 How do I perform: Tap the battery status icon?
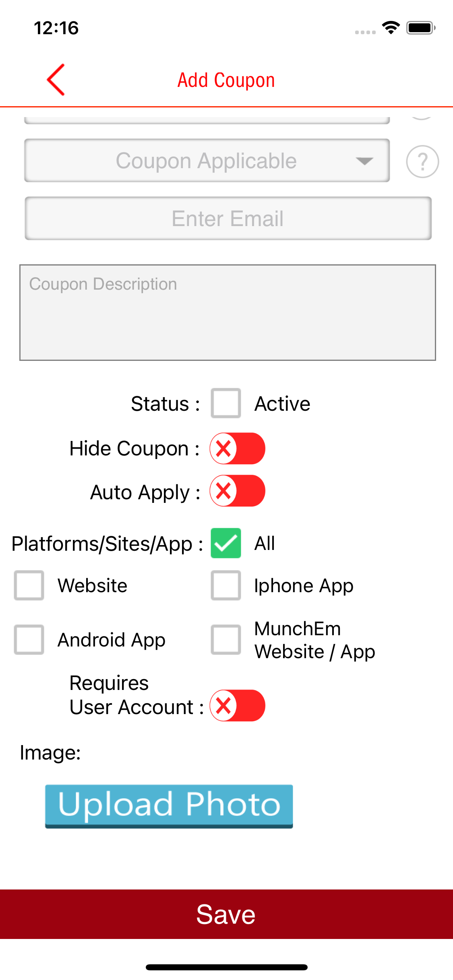point(421,28)
